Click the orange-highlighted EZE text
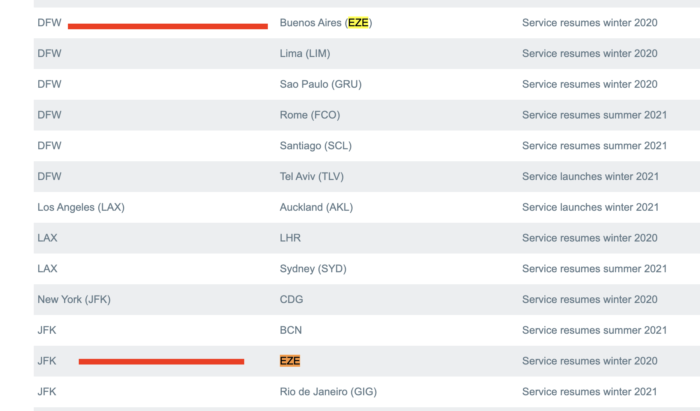This screenshot has width=700, height=411. tap(290, 361)
